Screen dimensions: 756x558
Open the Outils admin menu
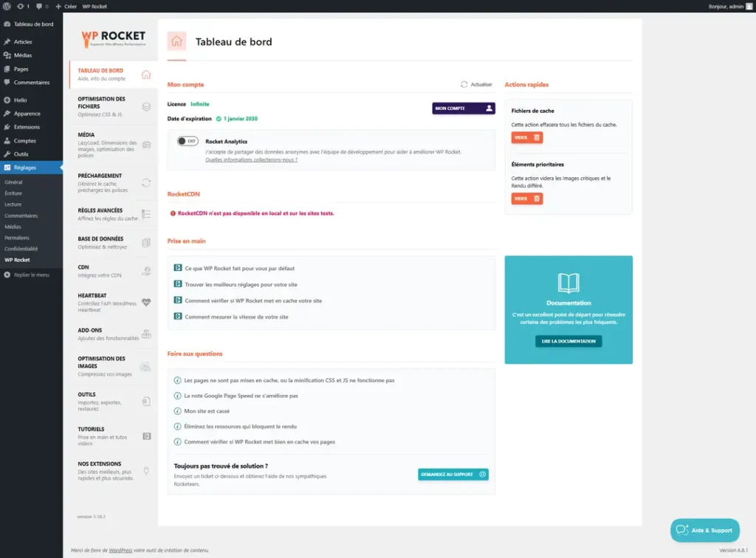pyautogui.click(x=31, y=154)
